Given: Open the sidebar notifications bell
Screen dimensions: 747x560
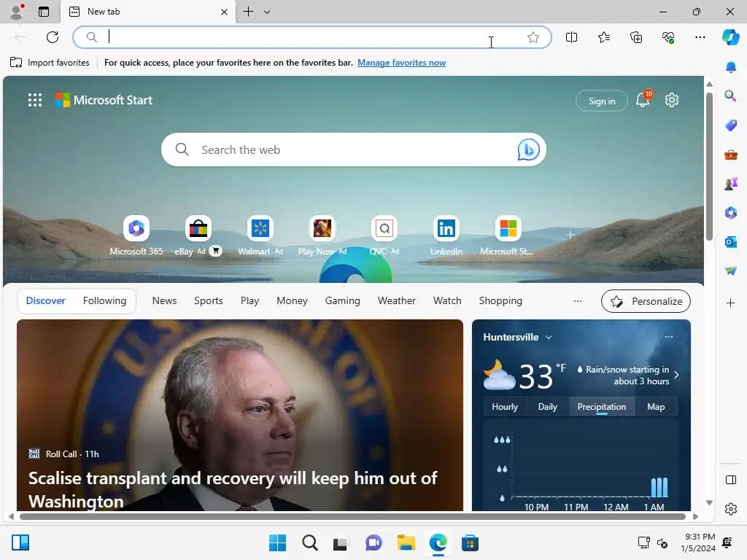Looking at the screenshot, I should (730, 67).
